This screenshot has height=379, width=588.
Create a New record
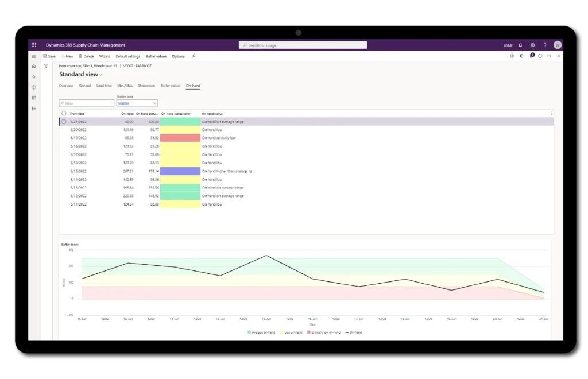pyautogui.click(x=67, y=56)
